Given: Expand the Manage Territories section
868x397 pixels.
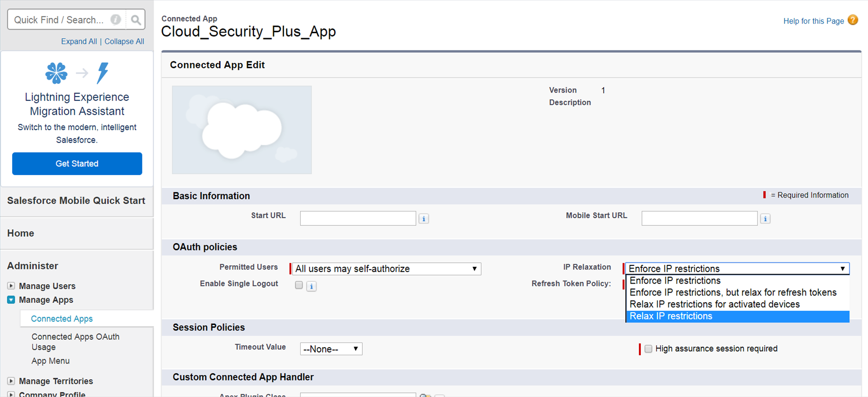Looking at the screenshot, I should tap(11, 381).
